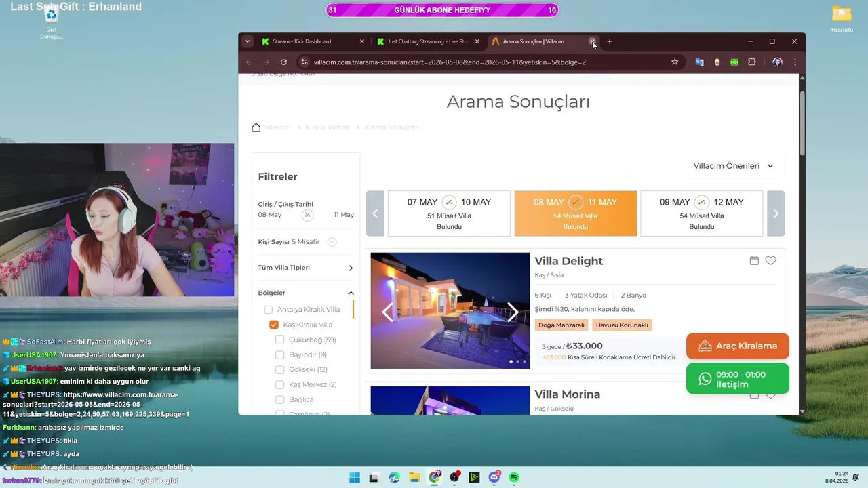Click the add guest plus icon
The height and width of the screenshot is (488, 868).
pyautogui.click(x=332, y=242)
